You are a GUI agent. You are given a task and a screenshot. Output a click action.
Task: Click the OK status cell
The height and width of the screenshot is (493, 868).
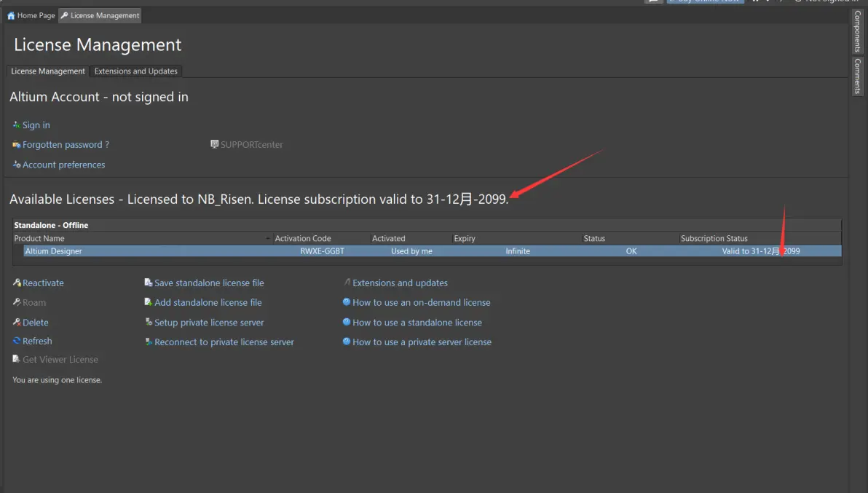pos(631,251)
